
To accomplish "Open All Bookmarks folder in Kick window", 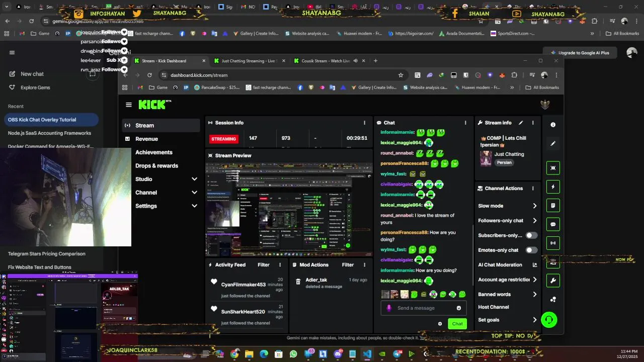I will (x=542, y=87).
